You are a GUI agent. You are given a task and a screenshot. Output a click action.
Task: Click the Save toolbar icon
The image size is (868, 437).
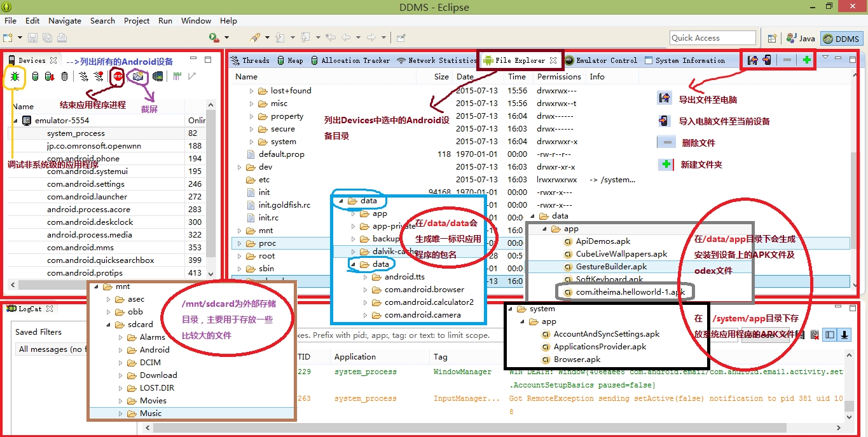pos(32,38)
